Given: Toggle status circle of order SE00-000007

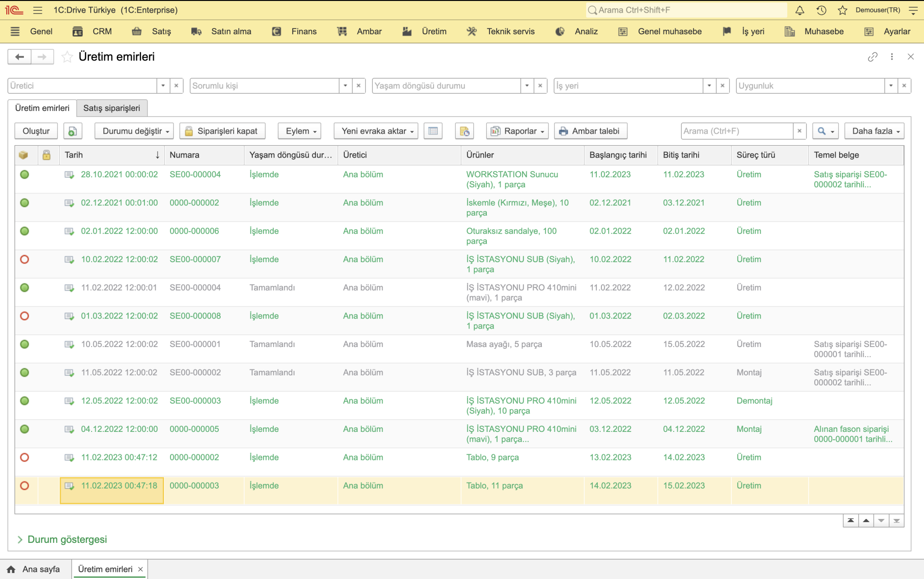Looking at the screenshot, I should (x=25, y=259).
